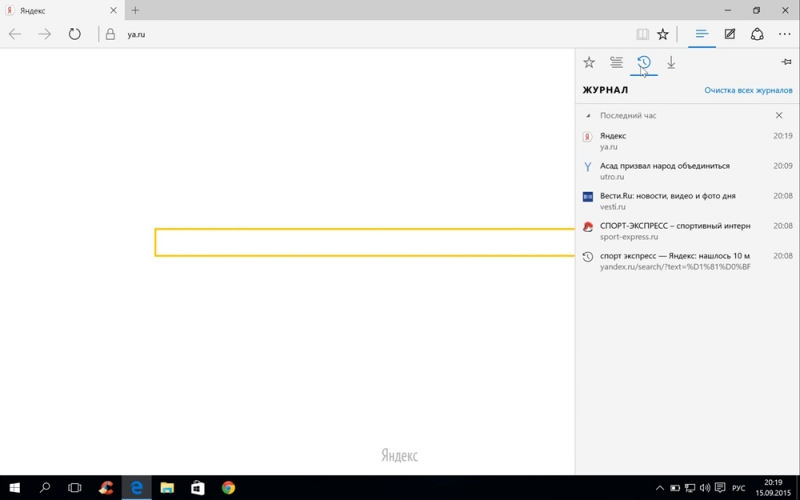The height and width of the screenshot is (500, 800).
Task: Launch CCleaner from the taskbar
Action: 106,488
